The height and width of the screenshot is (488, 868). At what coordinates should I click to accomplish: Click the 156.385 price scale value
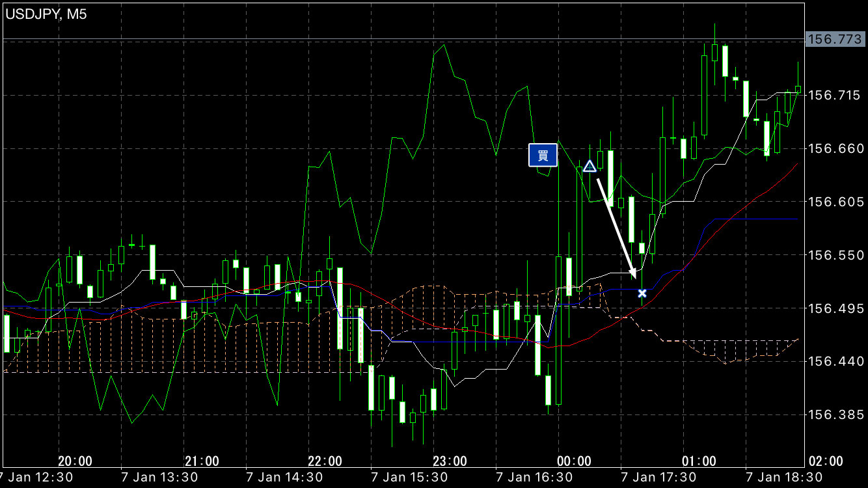point(834,414)
